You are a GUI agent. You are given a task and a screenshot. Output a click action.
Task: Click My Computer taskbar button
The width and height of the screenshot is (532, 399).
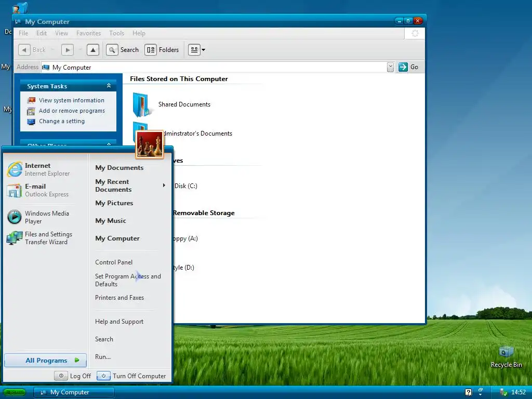(74, 392)
